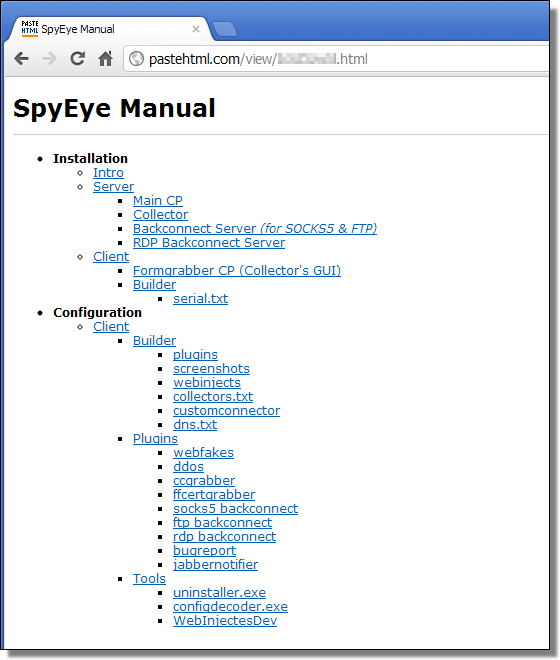Open the rdp backconnect link
The height and width of the screenshot is (660, 560).
[x=224, y=536]
